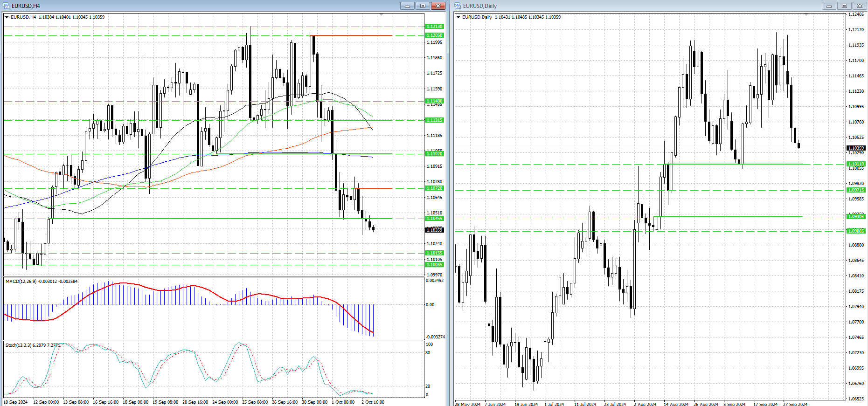Click the black current price label on H4 chart
Viewport: 868px width, 406px height.
434,230
